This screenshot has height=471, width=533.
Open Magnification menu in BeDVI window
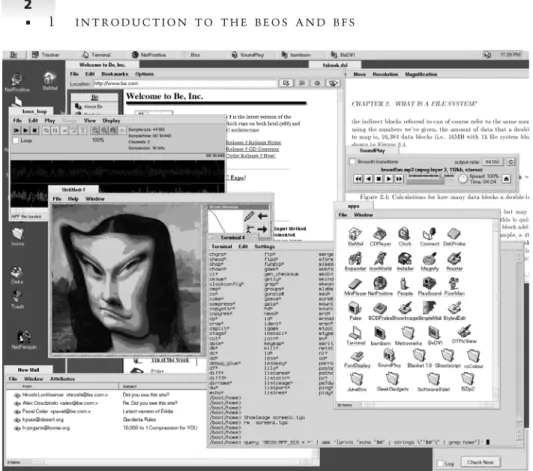[x=421, y=74]
